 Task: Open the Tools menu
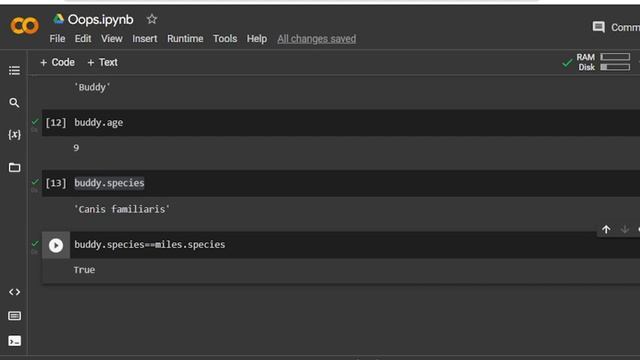click(x=225, y=39)
